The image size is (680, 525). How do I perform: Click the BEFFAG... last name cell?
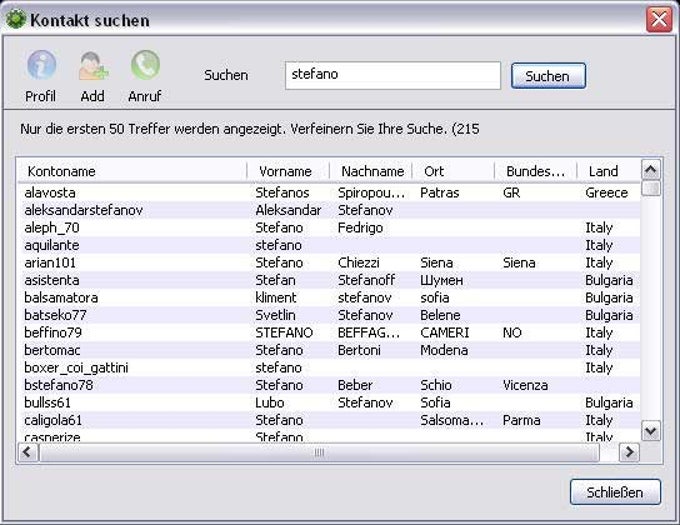(x=369, y=333)
